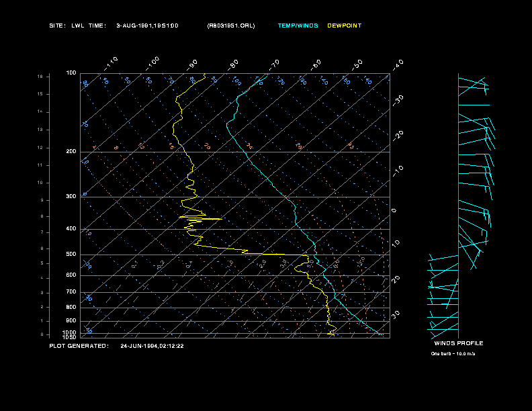Click the DEWPOINT legend label
The height and width of the screenshot is (411, 532).
345,26
